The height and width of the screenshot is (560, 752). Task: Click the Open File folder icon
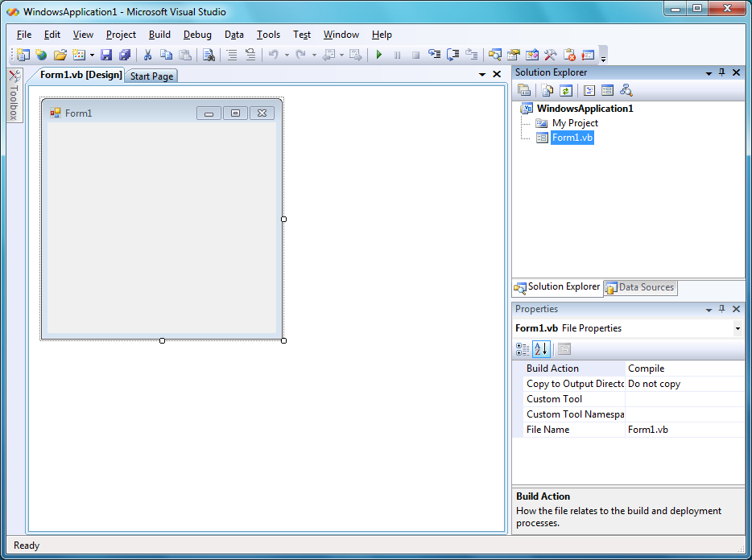[60, 55]
